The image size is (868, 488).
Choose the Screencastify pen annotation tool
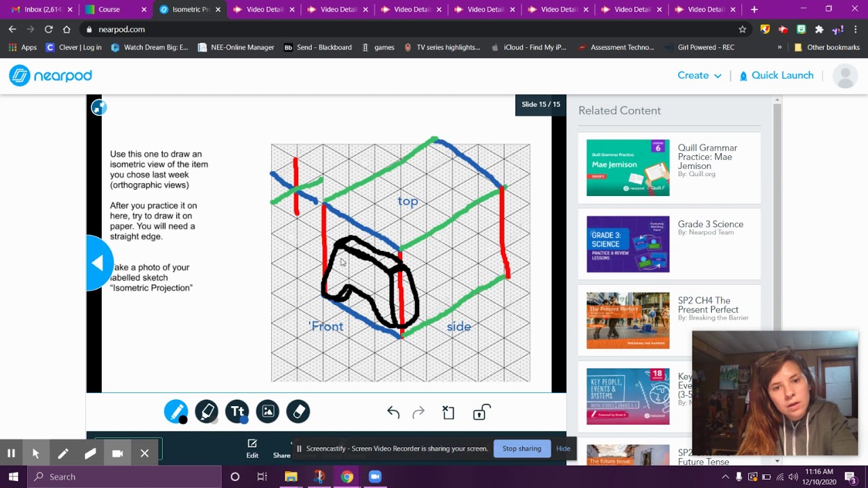click(x=63, y=453)
